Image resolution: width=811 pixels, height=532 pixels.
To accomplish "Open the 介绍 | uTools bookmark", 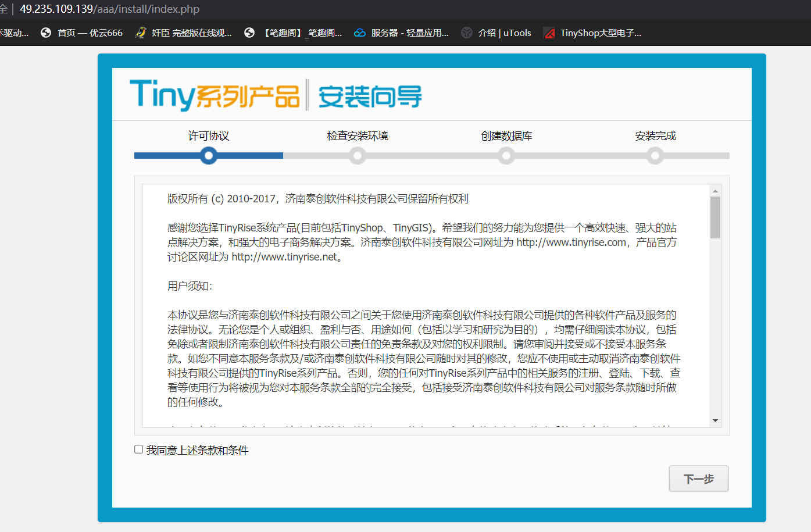I will click(x=496, y=33).
